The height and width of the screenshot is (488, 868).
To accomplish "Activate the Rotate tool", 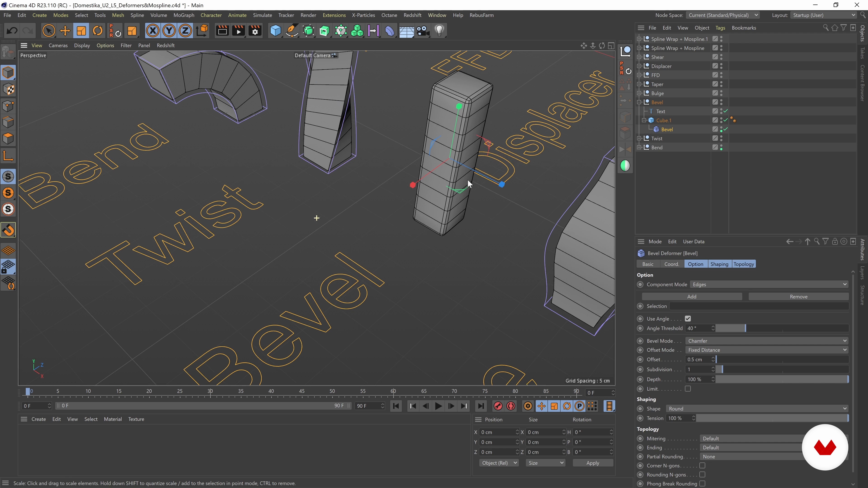I will coord(98,31).
